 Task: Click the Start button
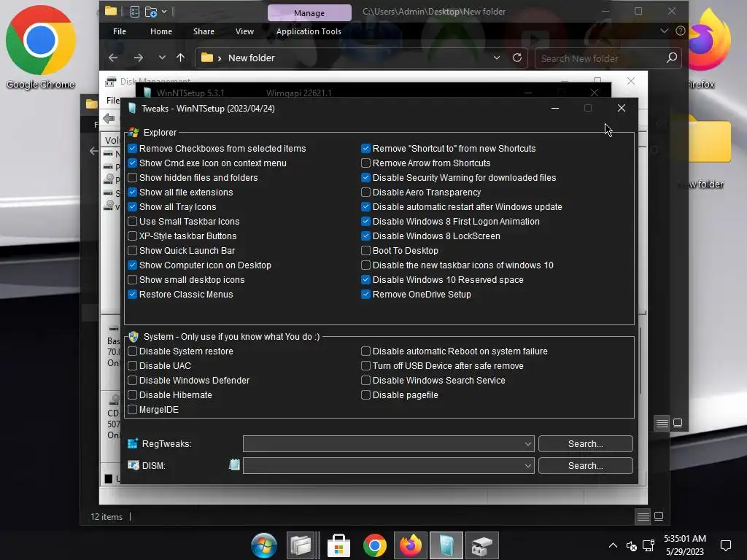(264, 545)
